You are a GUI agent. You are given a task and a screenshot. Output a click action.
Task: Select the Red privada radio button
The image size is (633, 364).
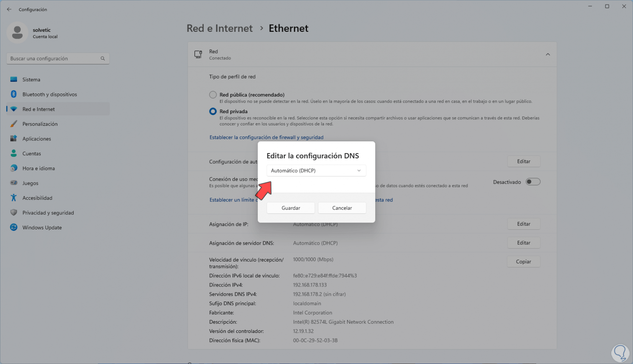coord(213,111)
